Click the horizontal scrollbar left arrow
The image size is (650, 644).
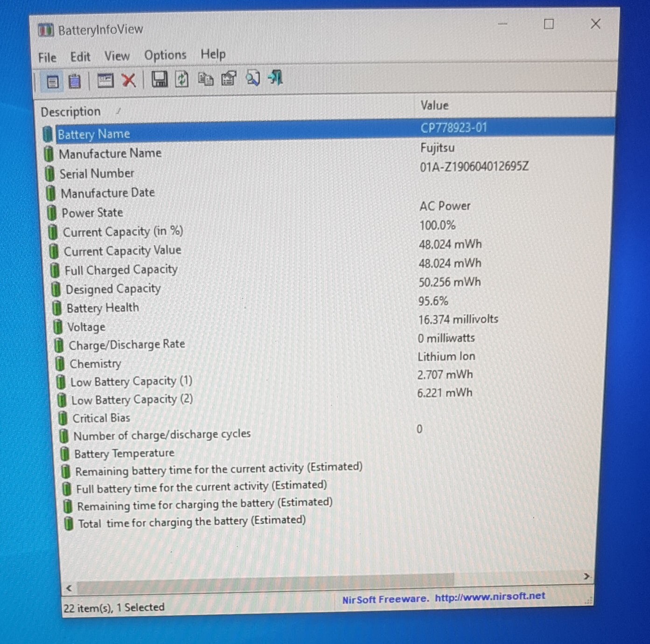point(69,588)
